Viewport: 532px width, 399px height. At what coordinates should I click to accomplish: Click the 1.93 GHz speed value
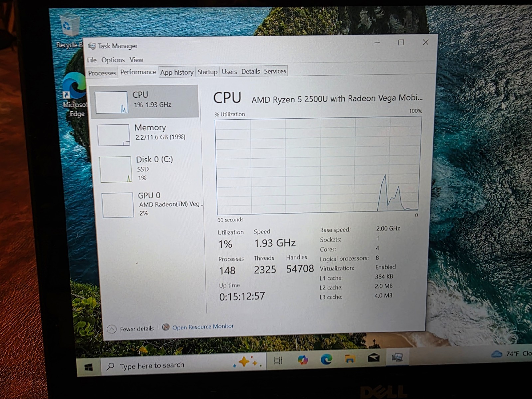pos(275,243)
